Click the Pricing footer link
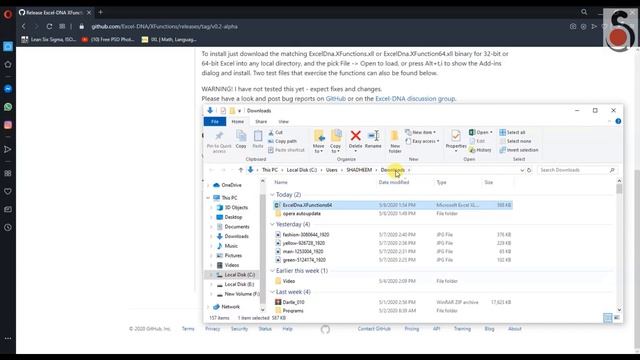 pyautogui.click(x=411, y=329)
